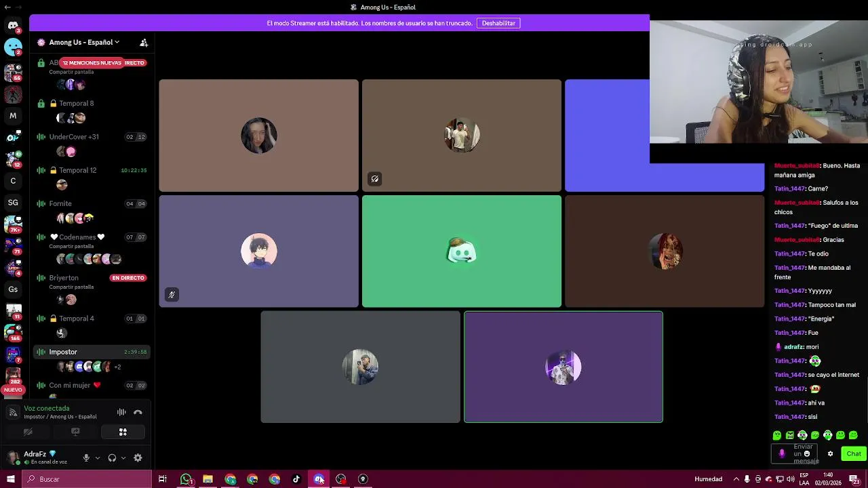
Task: Click the Buscar taskbar search box
Action: [86, 479]
